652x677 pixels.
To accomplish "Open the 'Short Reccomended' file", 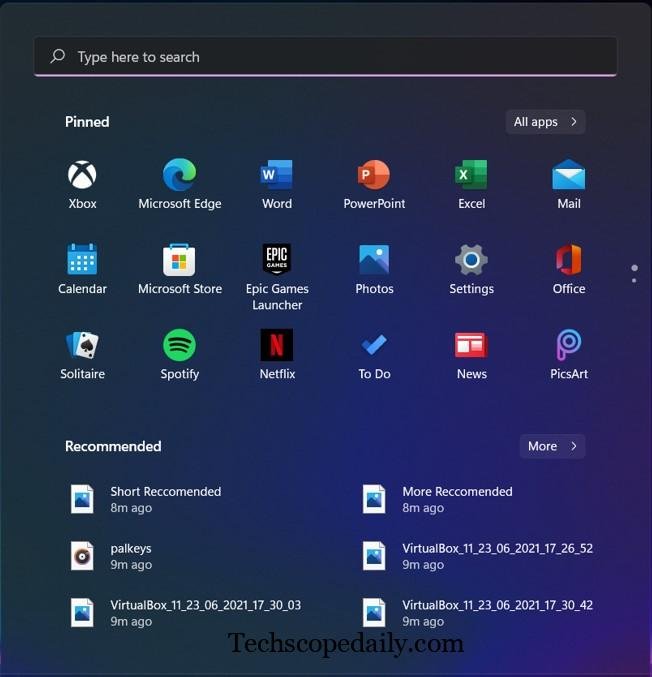I will pyautogui.click(x=146, y=499).
